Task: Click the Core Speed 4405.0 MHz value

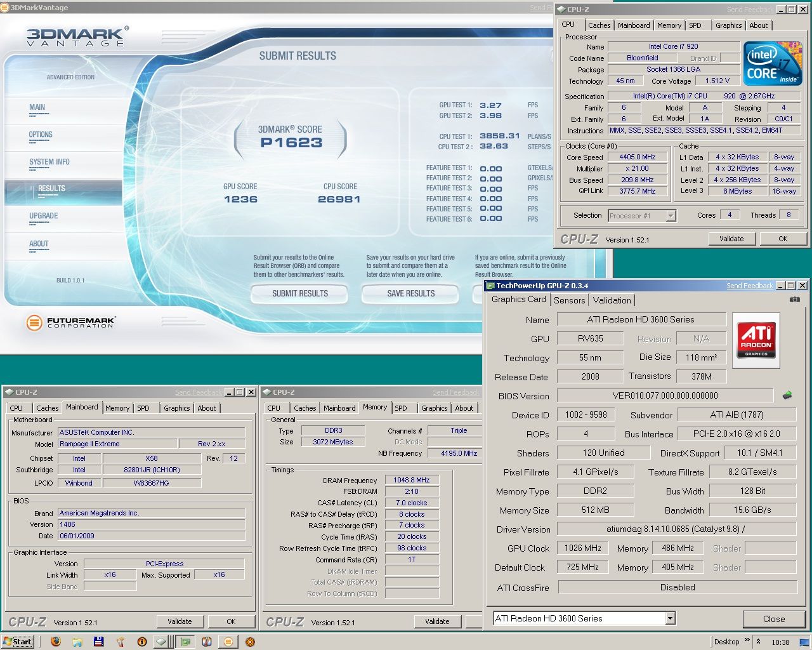Action: (x=637, y=157)
